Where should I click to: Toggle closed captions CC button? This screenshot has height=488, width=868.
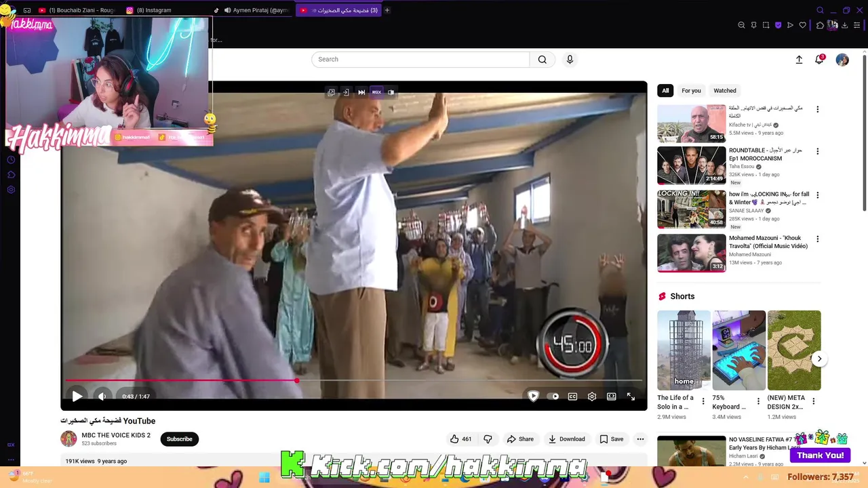click(572, 396)
